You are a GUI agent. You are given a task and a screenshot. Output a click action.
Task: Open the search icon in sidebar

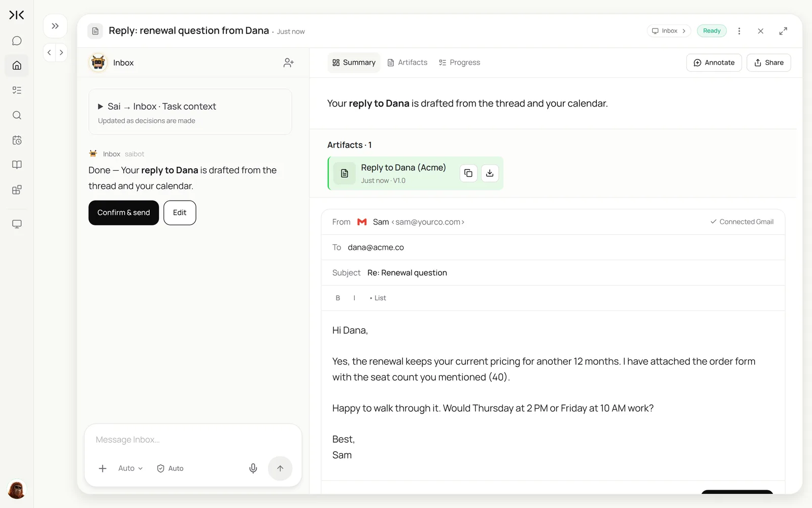pos(17,115)
